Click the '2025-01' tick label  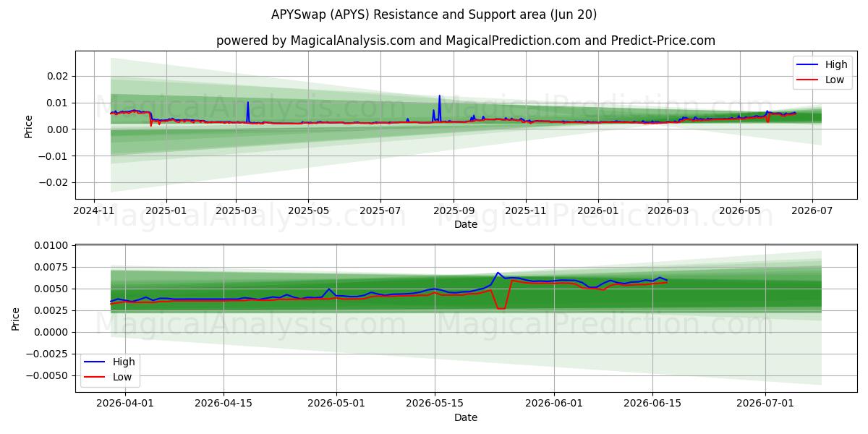coord(166,210)
